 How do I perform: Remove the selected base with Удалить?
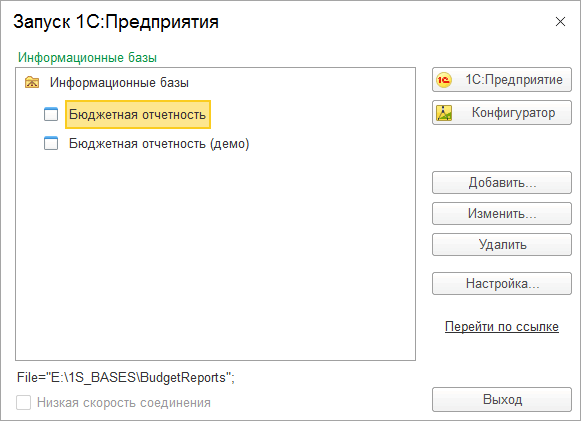[x=502, y=245]
